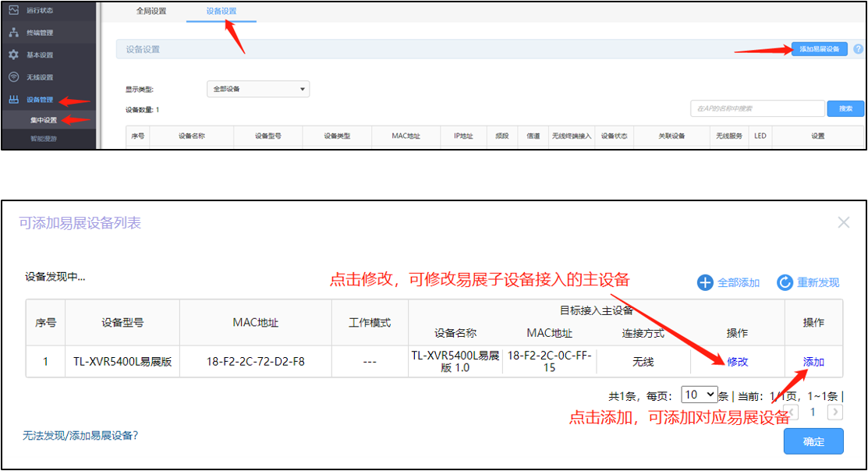Click the 确定 confirm button
868x471 pixels.
click(x=813, y=441)
